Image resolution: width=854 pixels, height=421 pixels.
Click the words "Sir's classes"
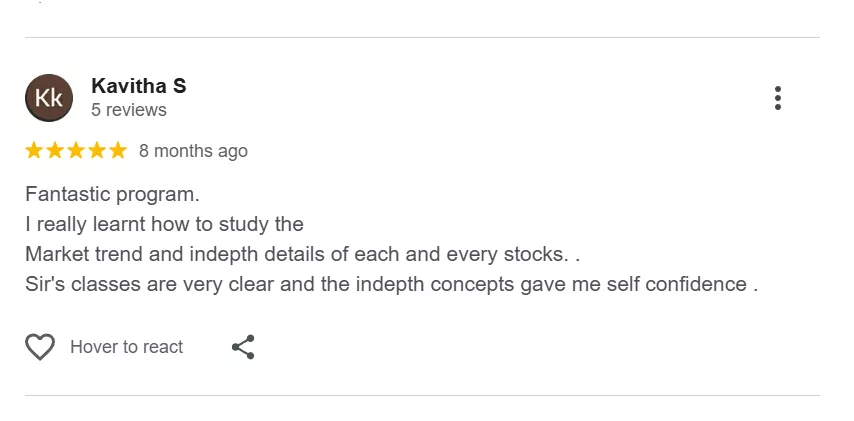coord(83,284)
